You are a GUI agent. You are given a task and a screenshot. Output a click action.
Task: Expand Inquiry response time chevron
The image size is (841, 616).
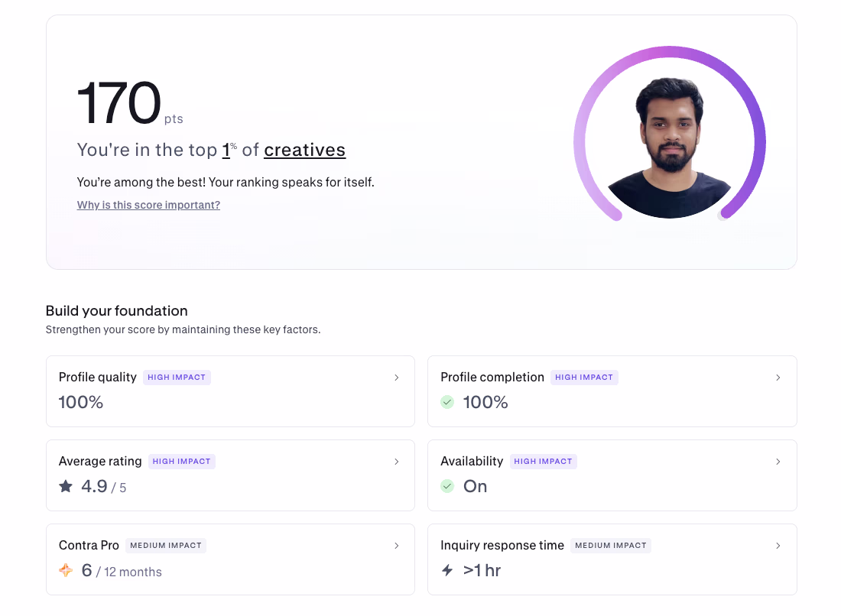click(x=778, y=546)
